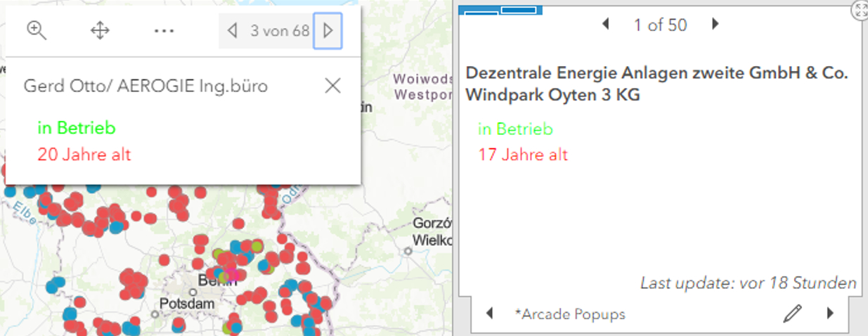The image size is (868, 336).
Task: Go to next record after 1 of 50
Action: coord(715,25)
